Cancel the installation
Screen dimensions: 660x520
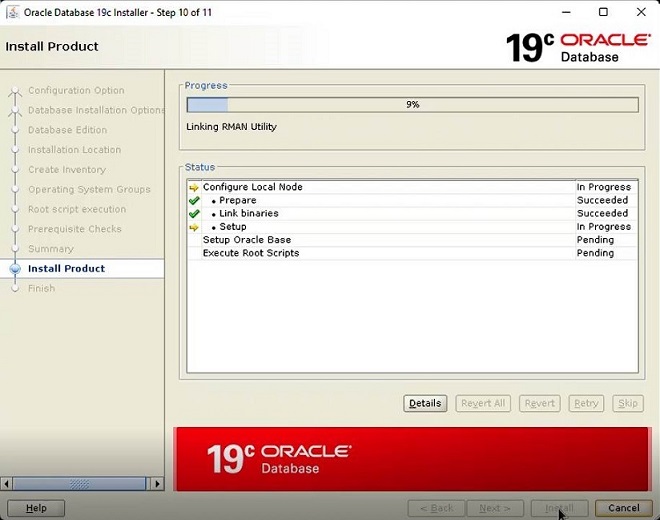pos(624,508)
